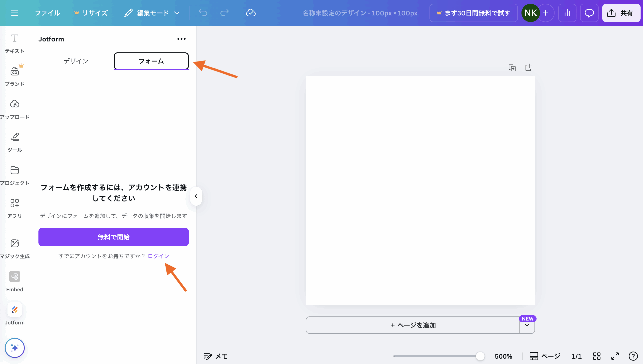
Task: Open the ファイル menu
Action: coord(47,13)
